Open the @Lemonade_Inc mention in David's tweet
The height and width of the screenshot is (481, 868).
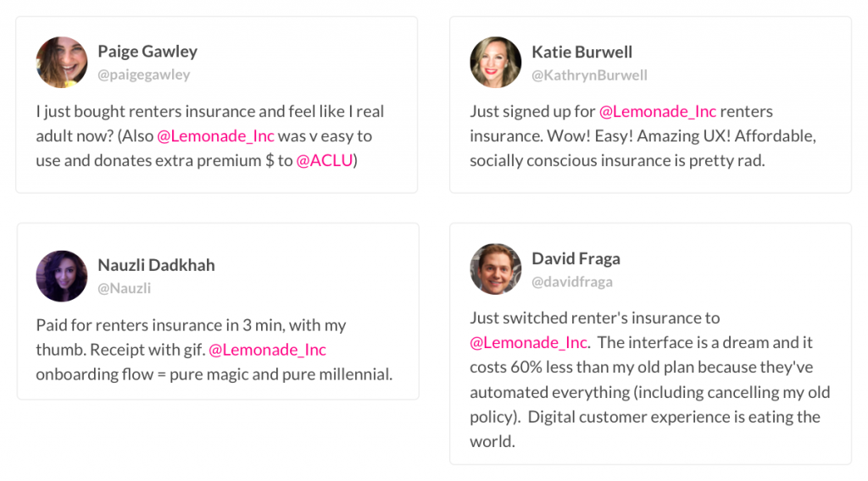[529, 342]
